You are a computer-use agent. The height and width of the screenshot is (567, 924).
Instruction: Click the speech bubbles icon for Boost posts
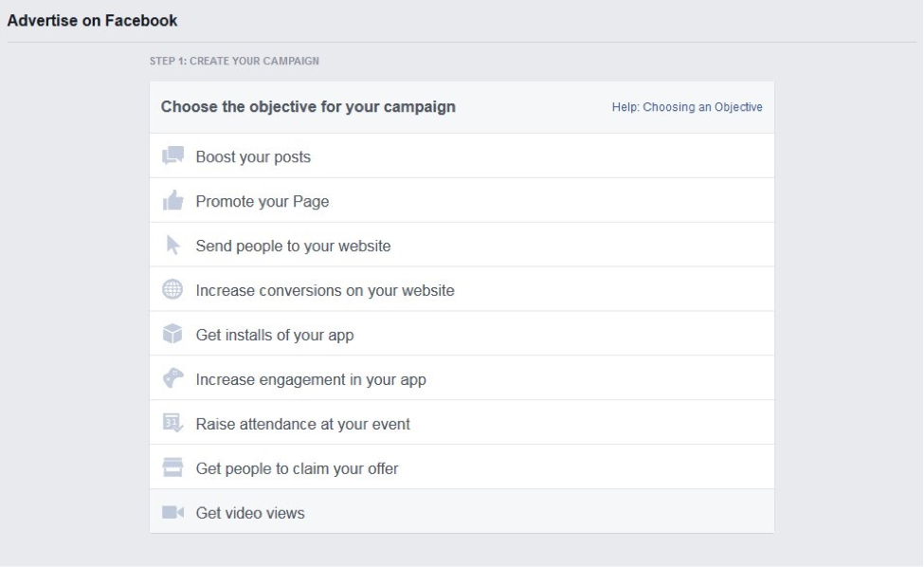(172, 156)
